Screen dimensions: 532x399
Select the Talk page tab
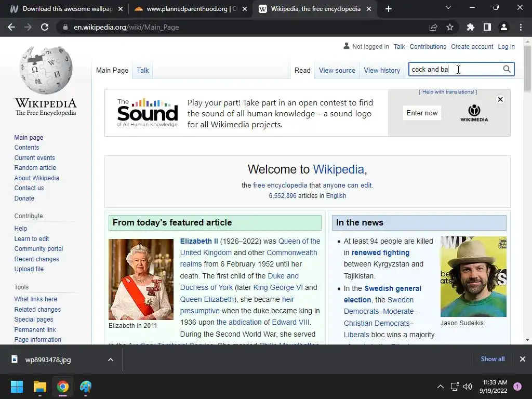pos(143,70)
